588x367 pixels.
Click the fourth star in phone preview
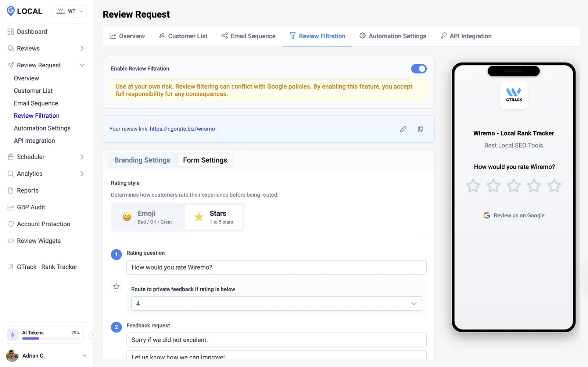534,186
